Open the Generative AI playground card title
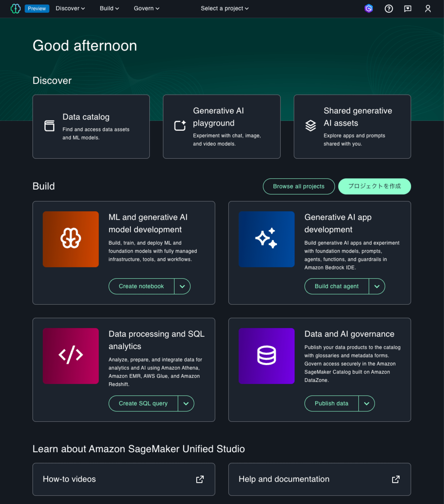 [x=218, y=117]
